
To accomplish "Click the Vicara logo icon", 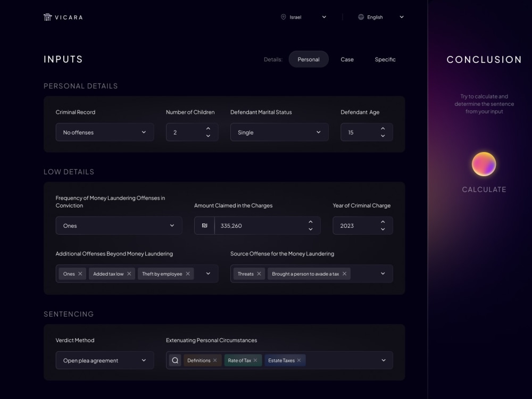I will [47, 16].
